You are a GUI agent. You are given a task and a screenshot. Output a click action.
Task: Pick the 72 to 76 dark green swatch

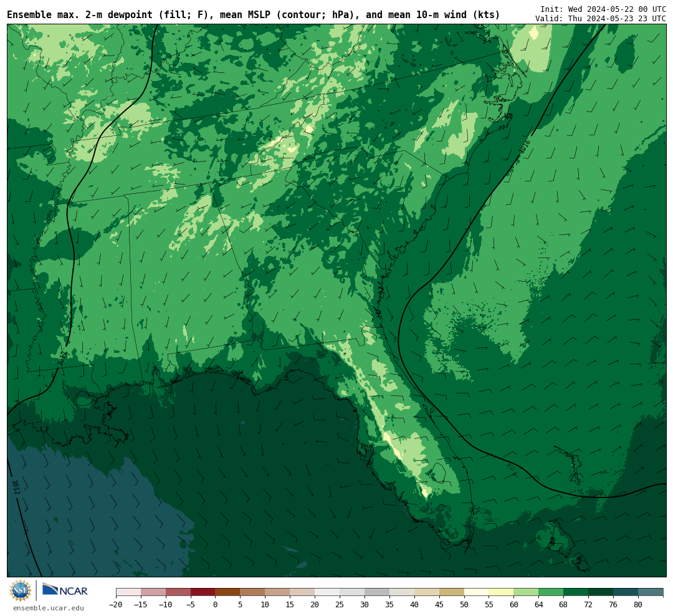(x=601, y=592)
